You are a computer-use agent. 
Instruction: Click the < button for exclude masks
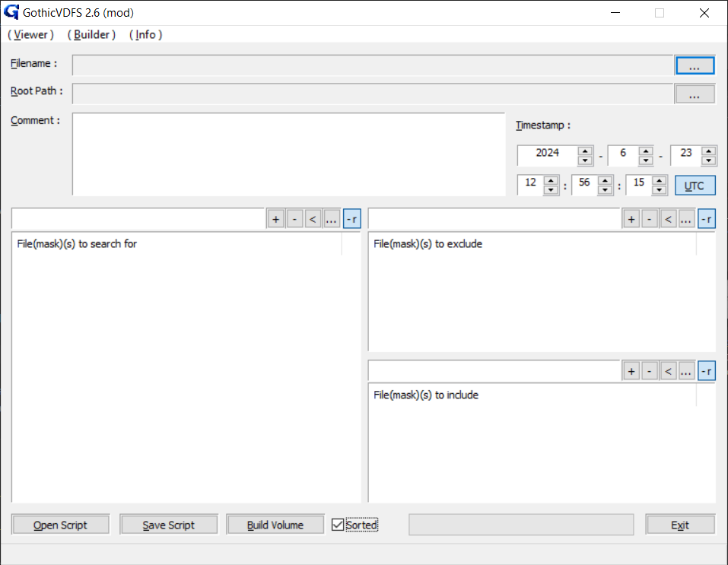(x=668, y=219)
